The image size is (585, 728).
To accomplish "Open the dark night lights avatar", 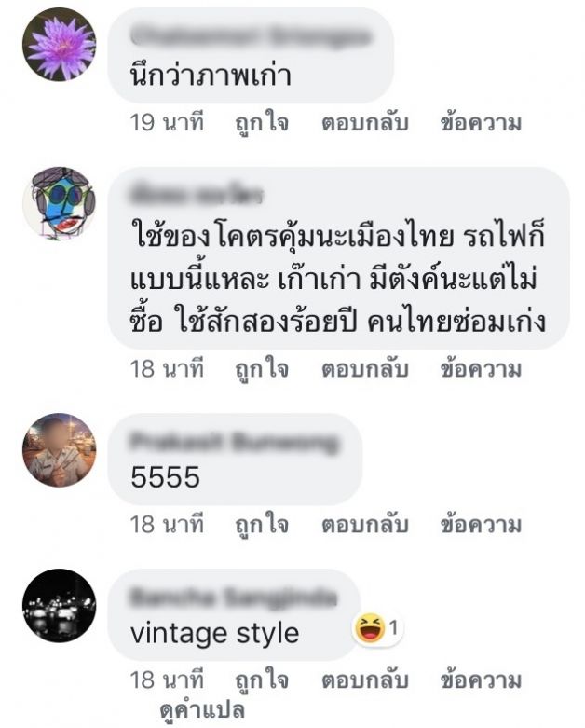I will coord(59,606).
